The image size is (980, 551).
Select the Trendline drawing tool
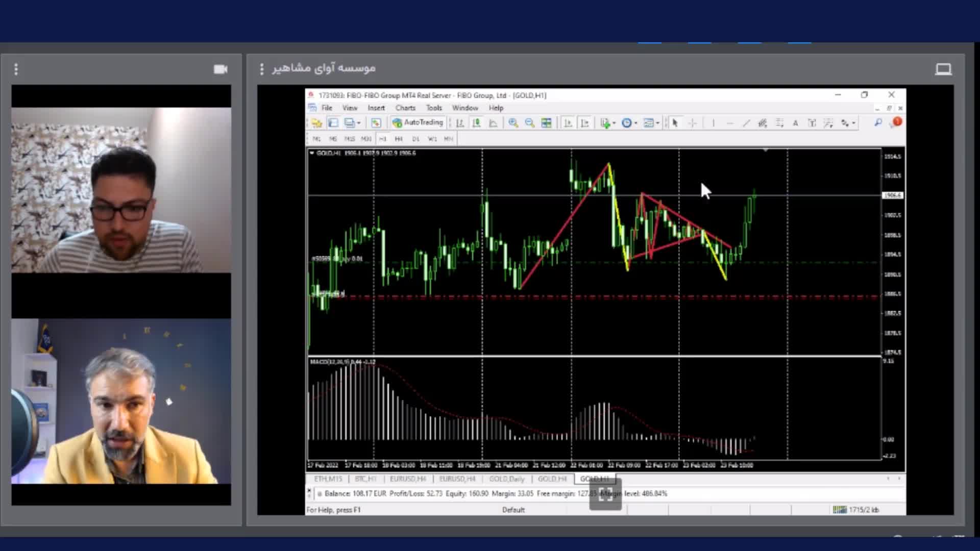[x=746, y=123]
